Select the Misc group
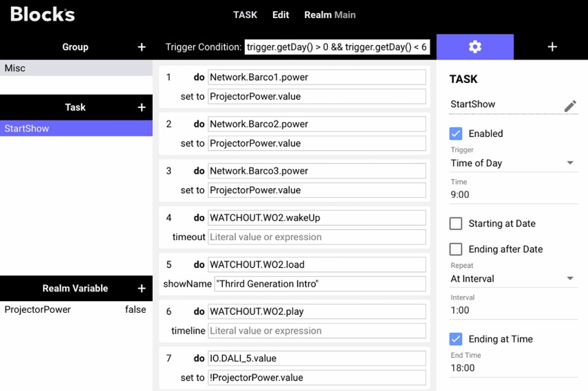This screenshot has height=391, width=588. [76, 69]
